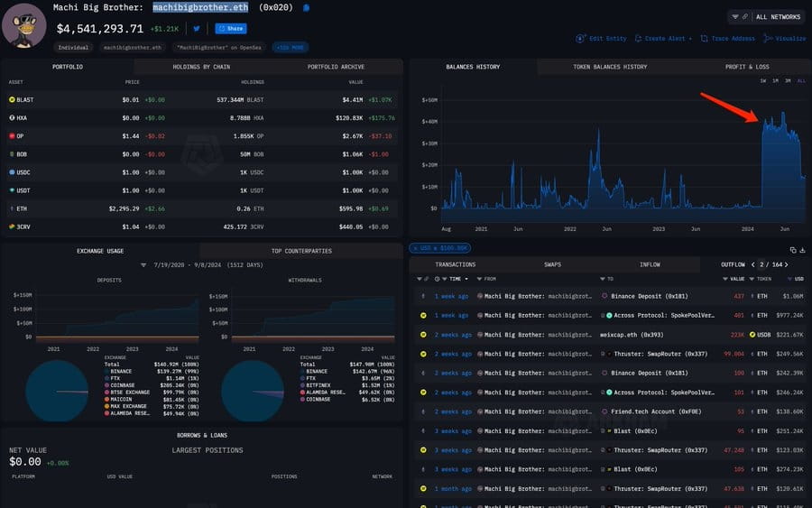Open the Create Alert dropdown
The image size is (812, 508).
click(666, 39)
